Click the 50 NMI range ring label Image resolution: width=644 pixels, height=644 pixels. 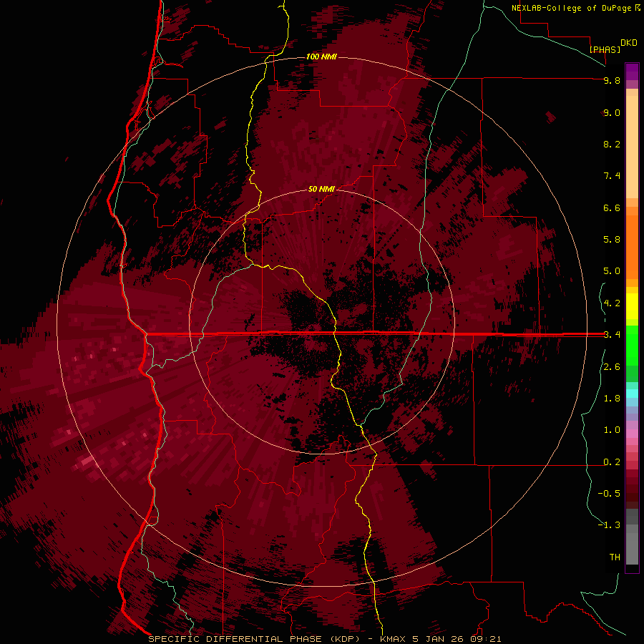click(321, 189)
